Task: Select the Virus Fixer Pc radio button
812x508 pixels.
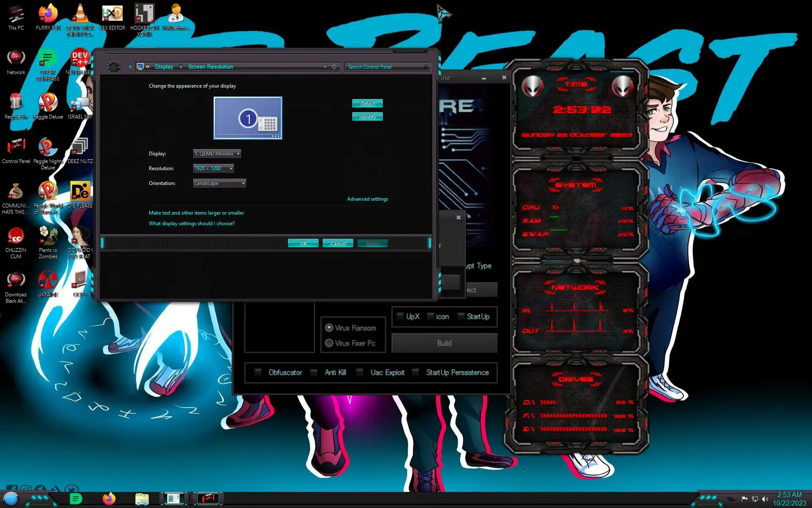Action: [329, 343]
